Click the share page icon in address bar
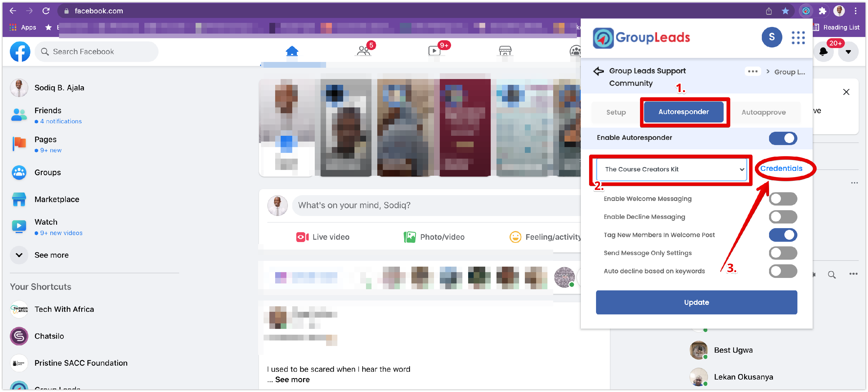Image resolution: width=868 pixels, height=392 pixels. 768,11
